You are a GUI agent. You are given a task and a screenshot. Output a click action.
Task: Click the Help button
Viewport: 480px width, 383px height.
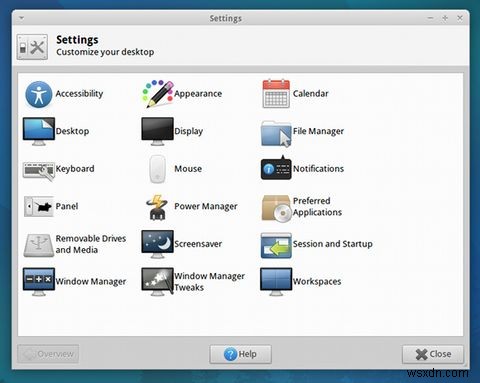tap(240, 354)
